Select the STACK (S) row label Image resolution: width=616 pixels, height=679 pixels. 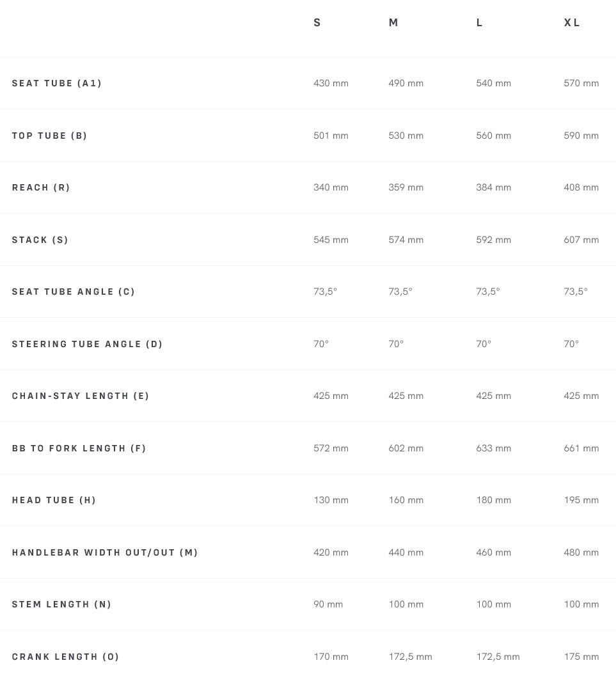(40, 240)
